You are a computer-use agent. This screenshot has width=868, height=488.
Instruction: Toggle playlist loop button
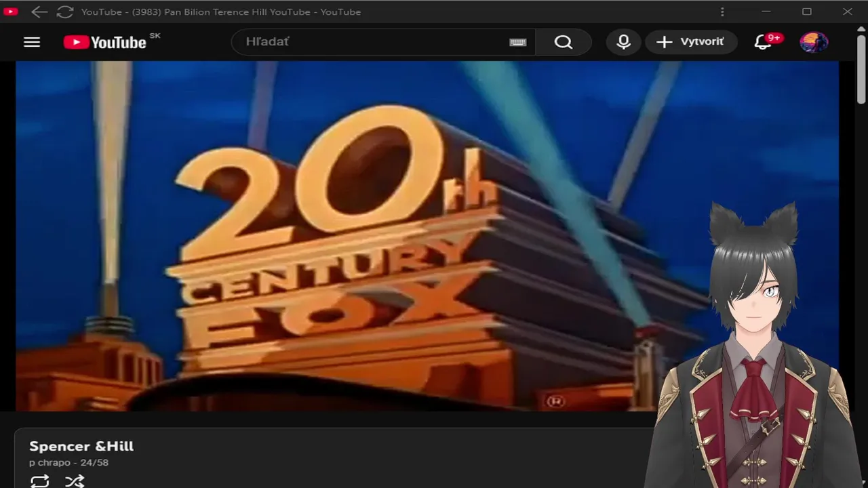[x=40, y=481]
